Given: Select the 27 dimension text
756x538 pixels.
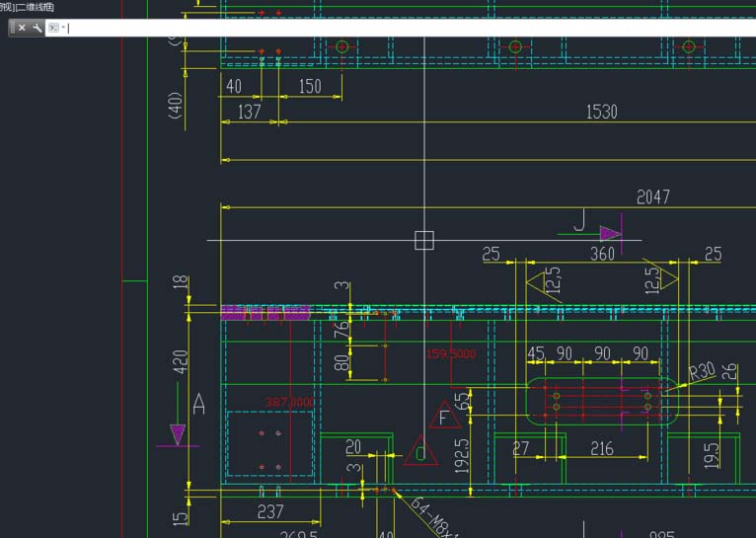Looking at the screenshot, I should pyautogui.click(x=521, y=449).
